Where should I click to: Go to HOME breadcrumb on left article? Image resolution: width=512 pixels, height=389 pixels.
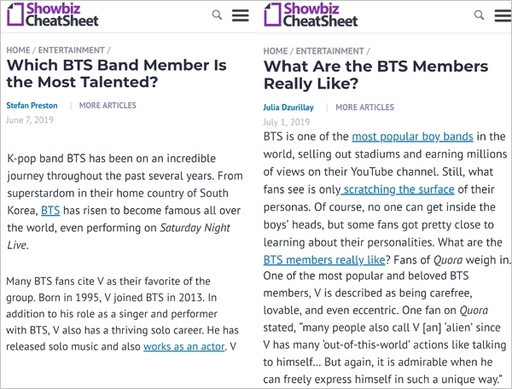pos(18,50)
